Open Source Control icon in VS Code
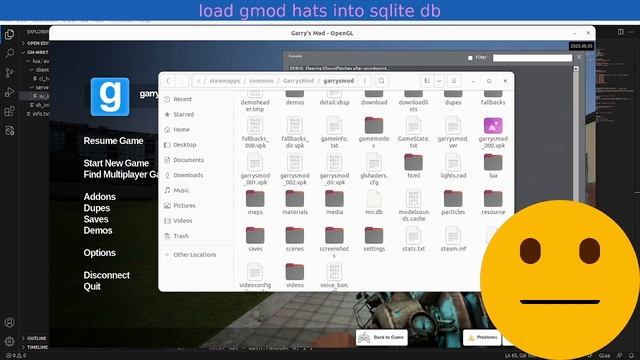This screenshot has width=640, height=360. [9, 73]
